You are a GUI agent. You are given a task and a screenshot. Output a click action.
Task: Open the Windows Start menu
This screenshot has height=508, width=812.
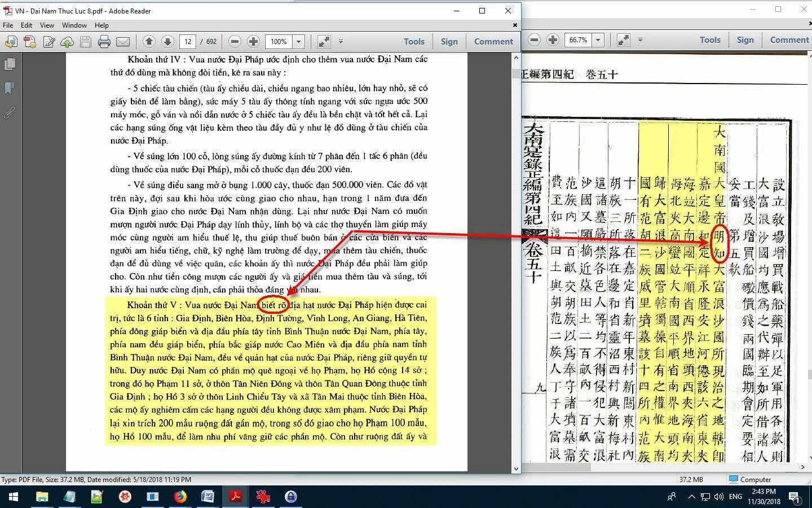click(x=14, y=497)
